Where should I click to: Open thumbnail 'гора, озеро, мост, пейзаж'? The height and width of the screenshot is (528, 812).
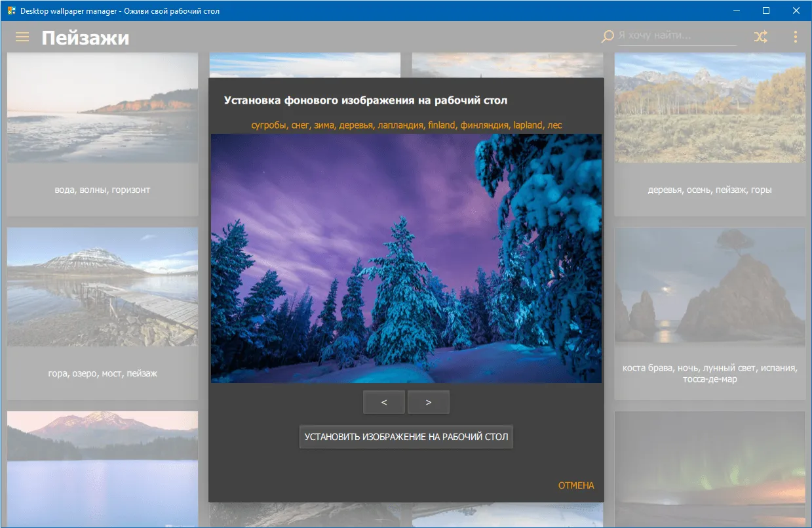pyautogui.click(x=103, y=287)
